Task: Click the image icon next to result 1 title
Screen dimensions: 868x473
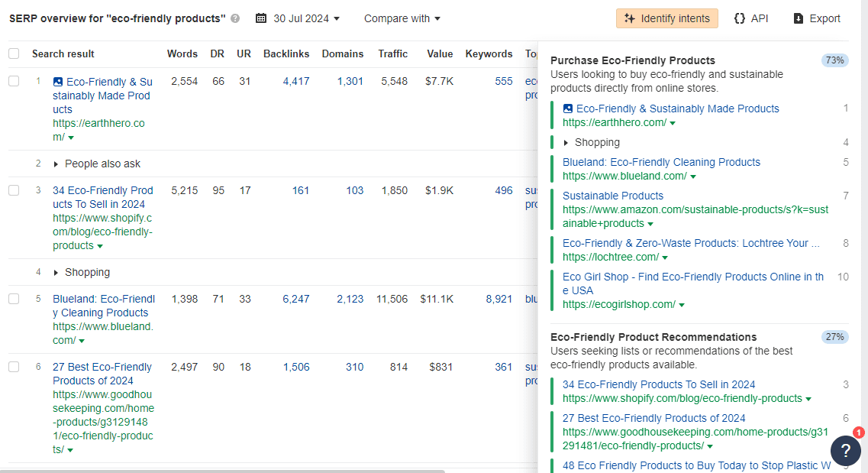Action: point(57,82)
